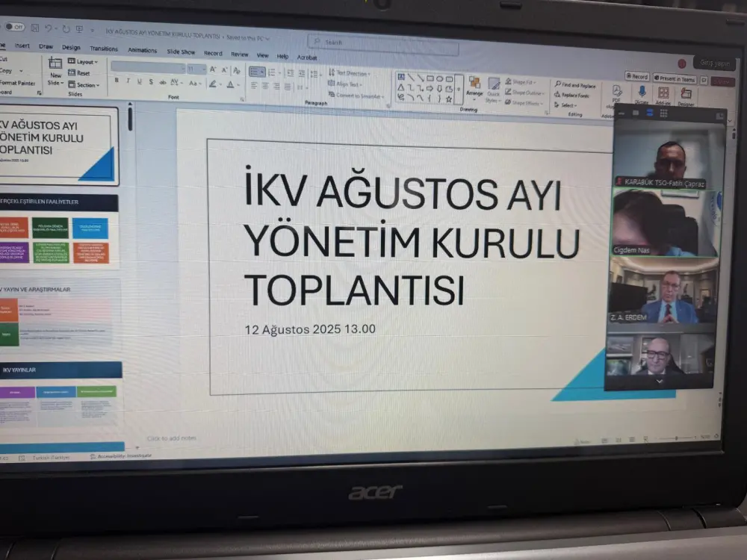This screenshot has height=560, width=747.
Task: Click Find and Replace
Action: click(575, 85)
